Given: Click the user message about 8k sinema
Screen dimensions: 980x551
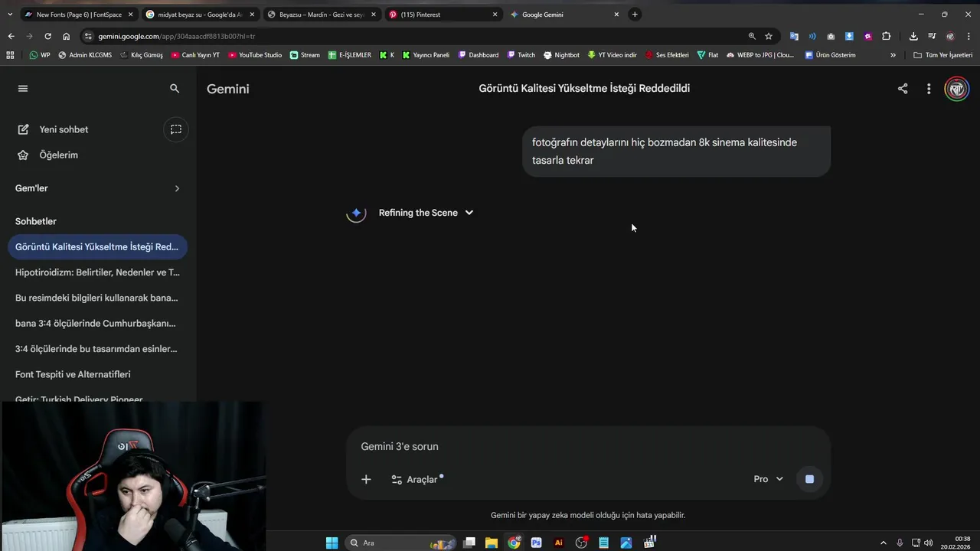Looking at the screenshot, I should (x=676, y=152).
